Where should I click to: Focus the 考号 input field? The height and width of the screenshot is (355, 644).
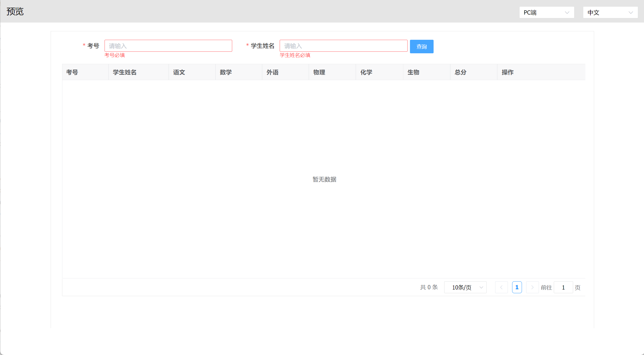click(168, 46)
